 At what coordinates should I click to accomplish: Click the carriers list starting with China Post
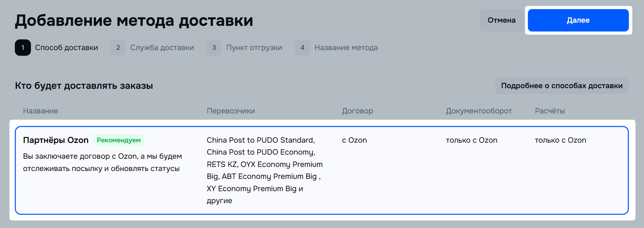pos(264,170)
